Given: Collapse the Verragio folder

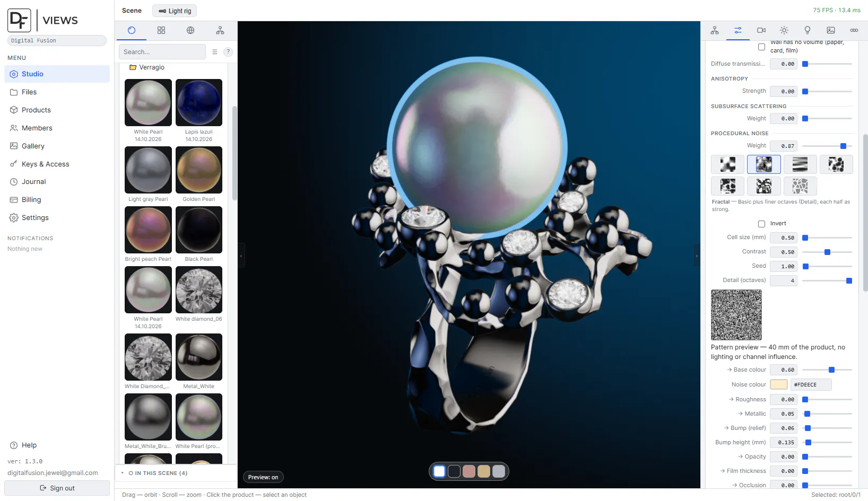Looking at the screenshot, I should (x=147, y=67).
